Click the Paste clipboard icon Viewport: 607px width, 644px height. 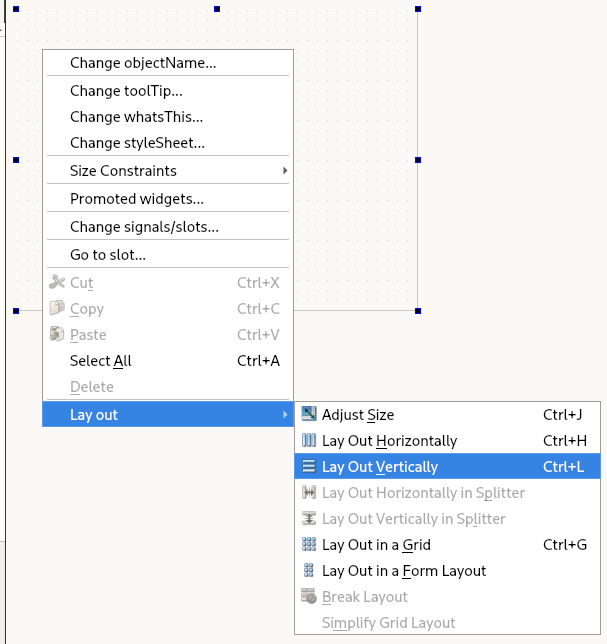57,334
